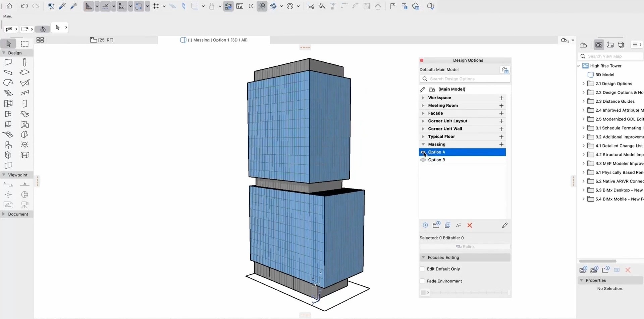644x319 pixels.
Task: Select the Stair tool in Design toolbox
Action: (8, 93)
